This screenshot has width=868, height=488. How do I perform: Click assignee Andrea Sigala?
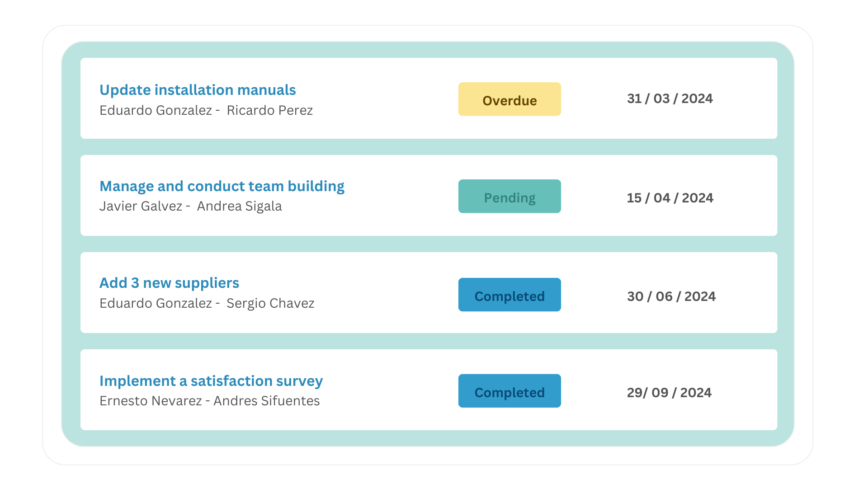point(239,206)
